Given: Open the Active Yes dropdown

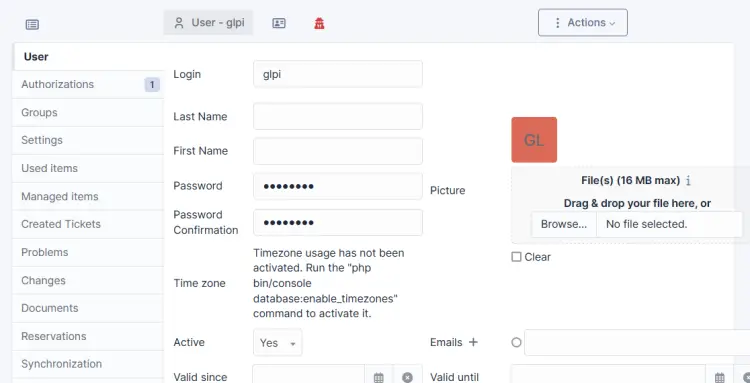Looking at the screenshot, I should [277, 342].
